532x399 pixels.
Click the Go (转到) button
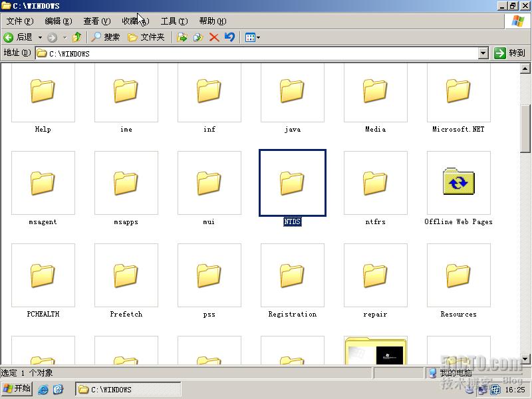point(510,53)
